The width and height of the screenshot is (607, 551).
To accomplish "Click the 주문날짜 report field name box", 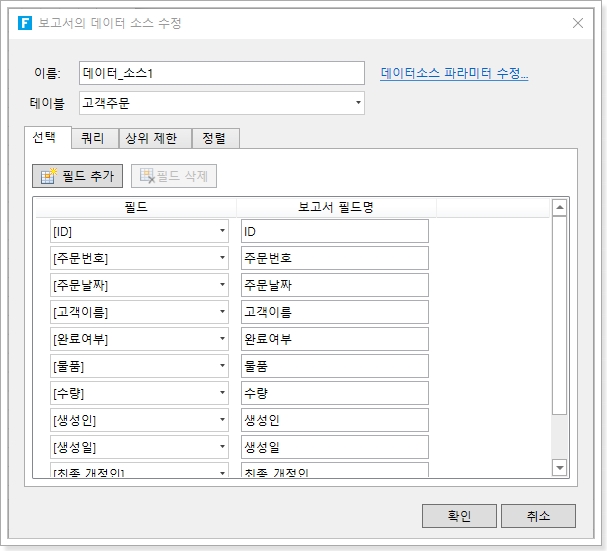I will (x=334, y=285).
